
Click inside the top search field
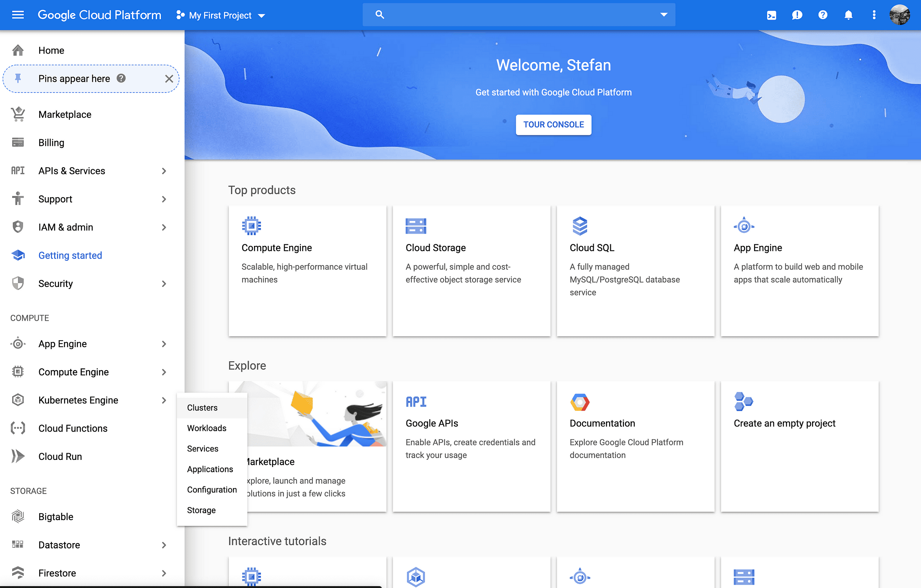click(x=518, y=15)
